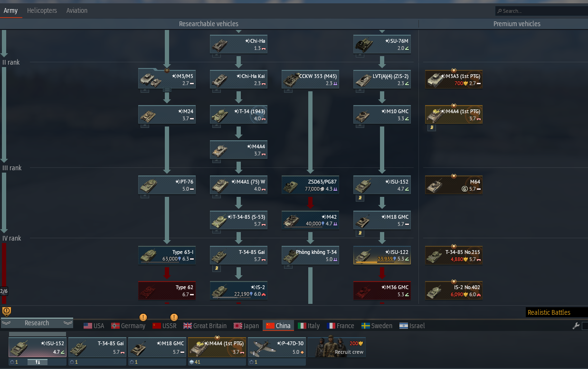The height and width of the screenshot is (369, 588).
Task: Select premium M4A4 (1st PTG) in research tree
Action: pyautogui.click(x=454, y=115)
